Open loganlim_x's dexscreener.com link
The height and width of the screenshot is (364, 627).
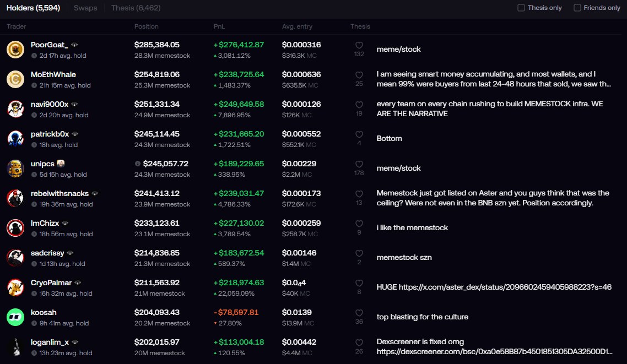(x=494, y=352)
